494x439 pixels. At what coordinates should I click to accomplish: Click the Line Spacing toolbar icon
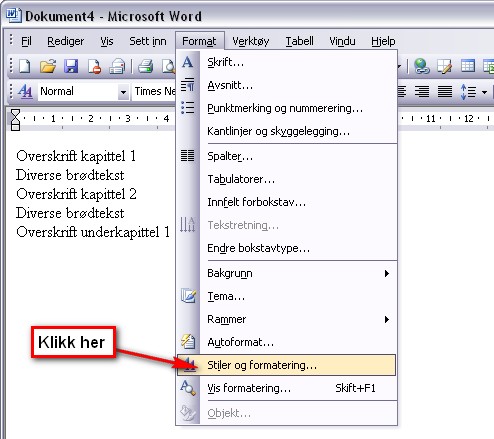pyautogui.click(x=468, y=91)
